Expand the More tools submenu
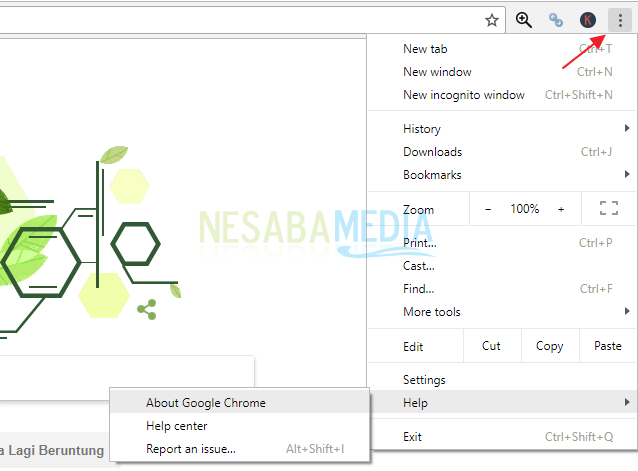The height and width of the screenshot is (471, 638). pyautogui.click(x=503, y=312)
